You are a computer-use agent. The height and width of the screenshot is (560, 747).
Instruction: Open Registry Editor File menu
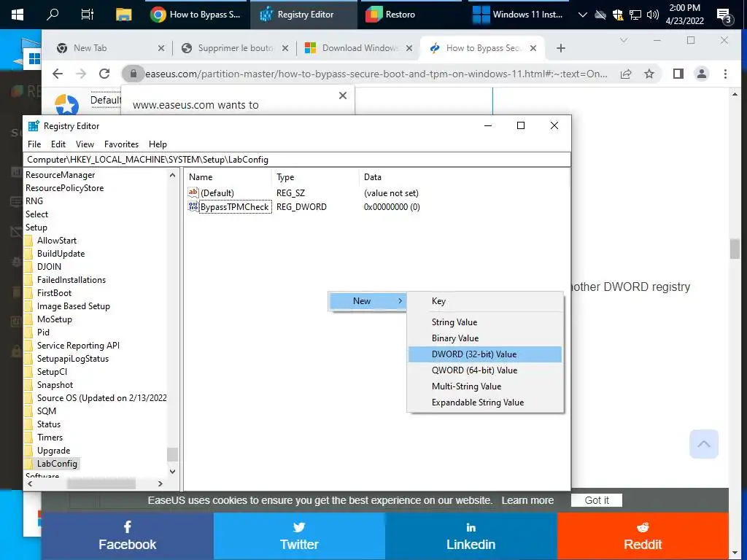pos(34,144)
